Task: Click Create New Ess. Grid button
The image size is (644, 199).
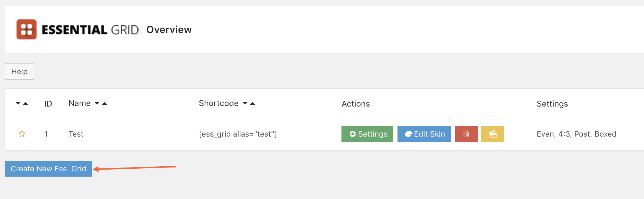Action: 48,169
